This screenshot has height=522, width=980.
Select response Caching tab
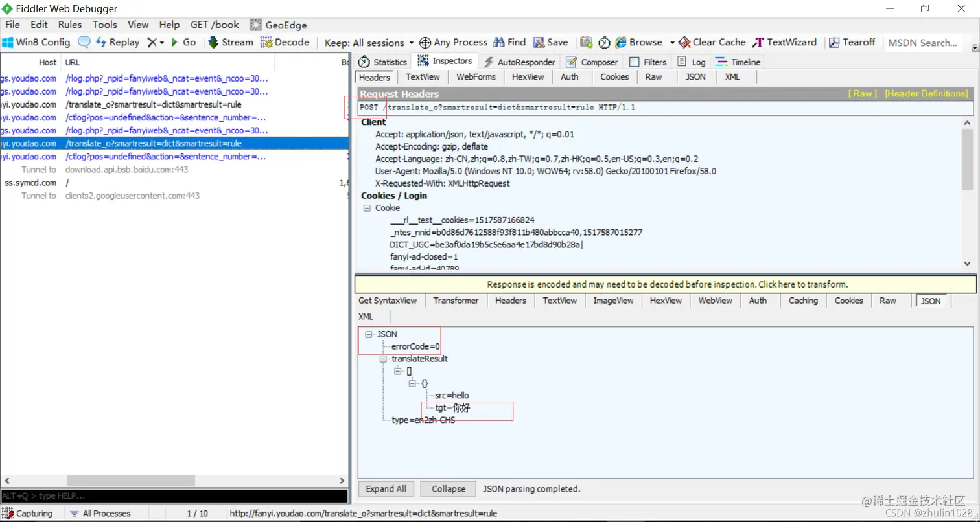[x=803, y=301]
